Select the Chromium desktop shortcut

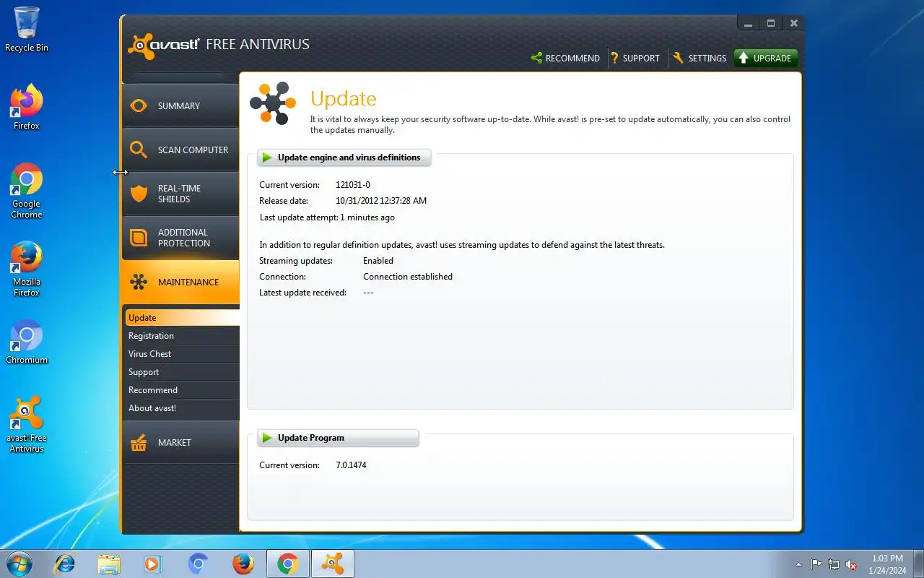27,342
